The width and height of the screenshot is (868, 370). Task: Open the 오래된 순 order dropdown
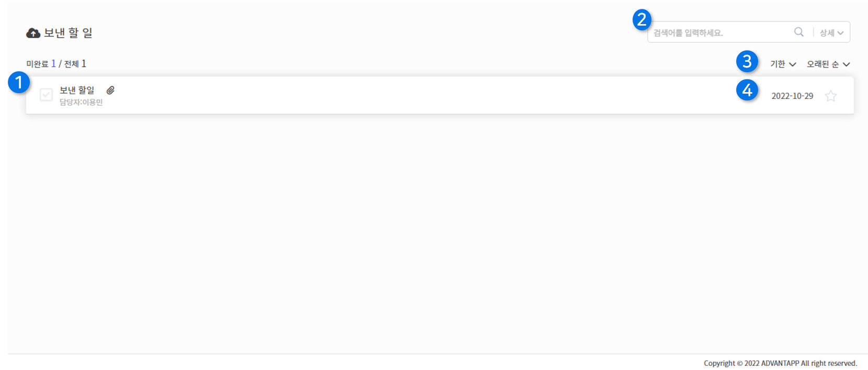(x=828, y=64)
